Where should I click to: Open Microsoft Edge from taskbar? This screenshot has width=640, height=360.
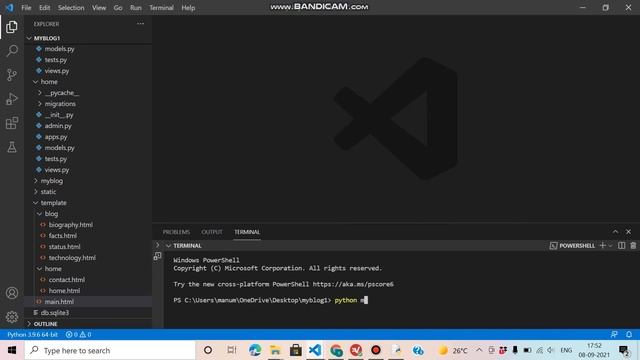tap(255, 350)
